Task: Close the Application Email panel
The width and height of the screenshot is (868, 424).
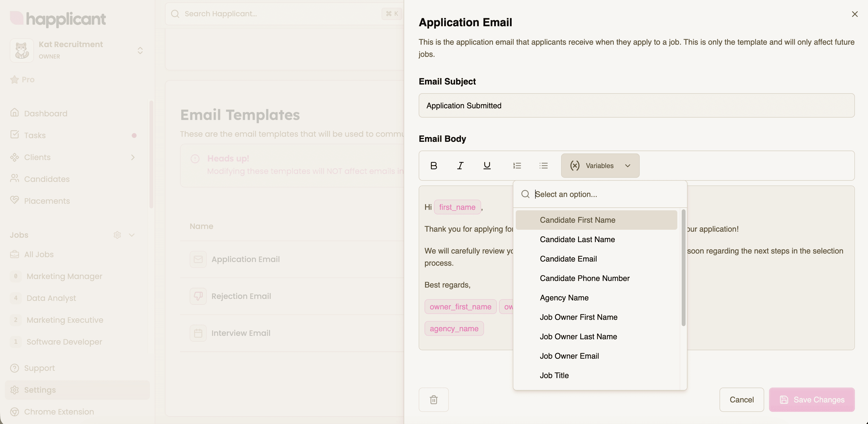Action: click(x=854, y=14)
